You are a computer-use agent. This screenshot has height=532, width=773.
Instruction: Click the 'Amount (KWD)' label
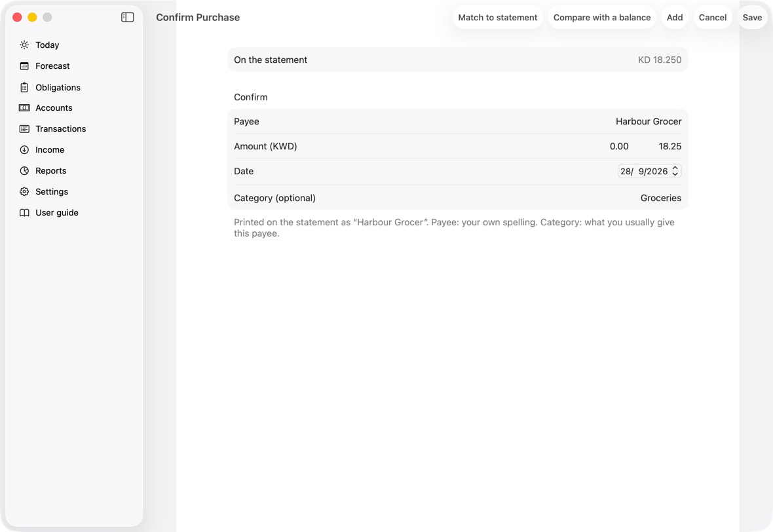click(265, 147)
